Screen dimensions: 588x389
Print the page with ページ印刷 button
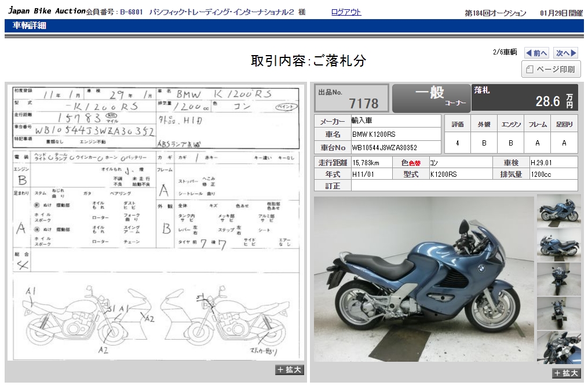coord(551,70)
